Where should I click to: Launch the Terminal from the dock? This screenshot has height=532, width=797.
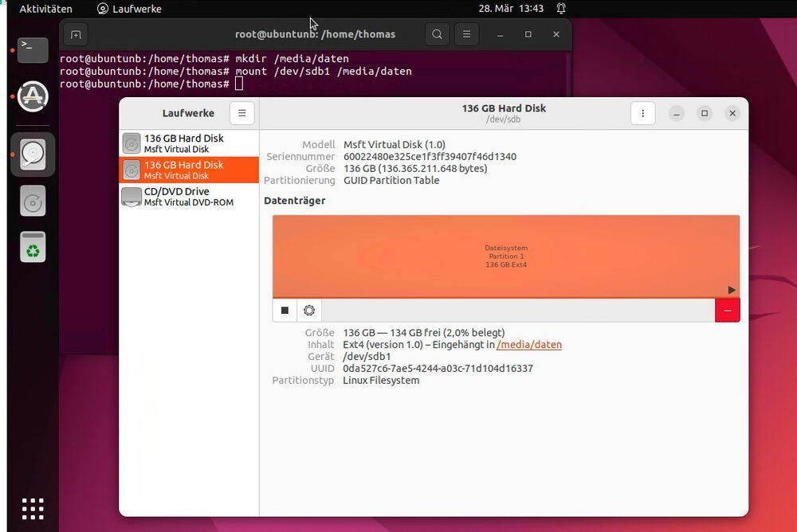coord(32,49)
